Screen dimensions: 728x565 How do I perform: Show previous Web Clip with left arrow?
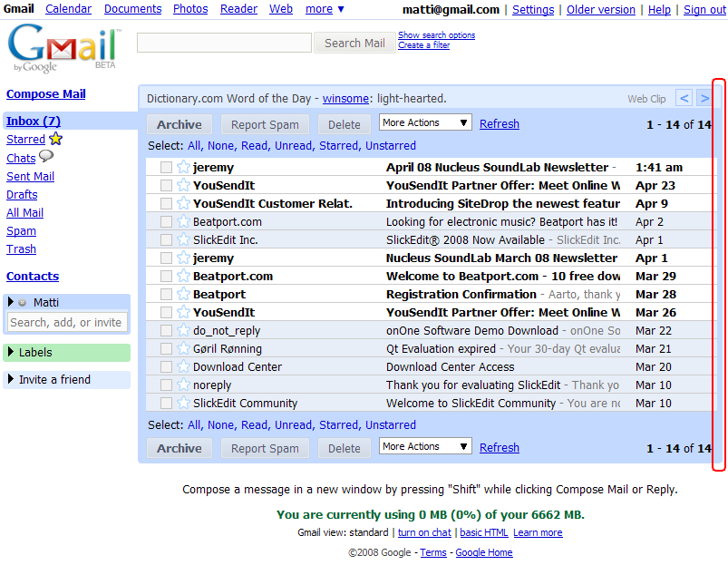[684, 99]
